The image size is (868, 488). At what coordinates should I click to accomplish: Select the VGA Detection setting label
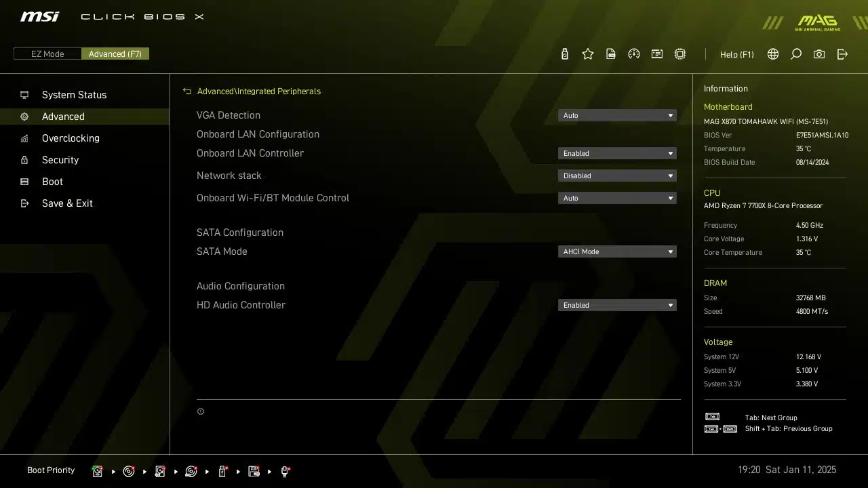point(229,115)
